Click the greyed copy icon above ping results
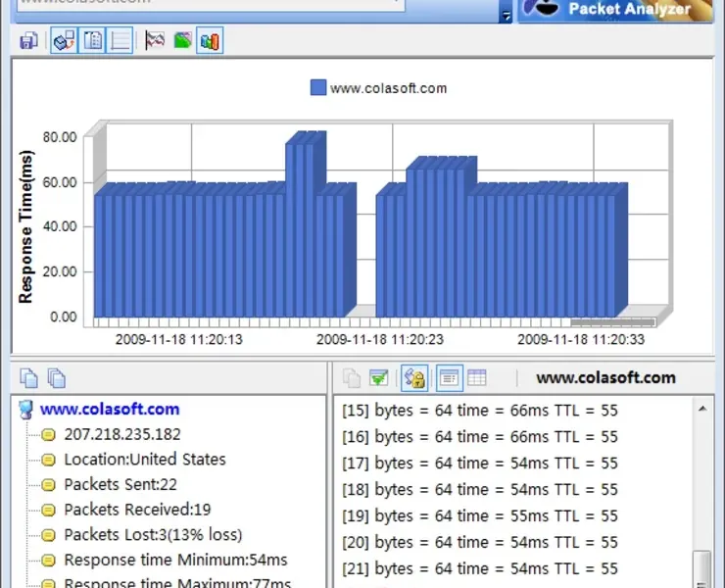 pos(352,377)
